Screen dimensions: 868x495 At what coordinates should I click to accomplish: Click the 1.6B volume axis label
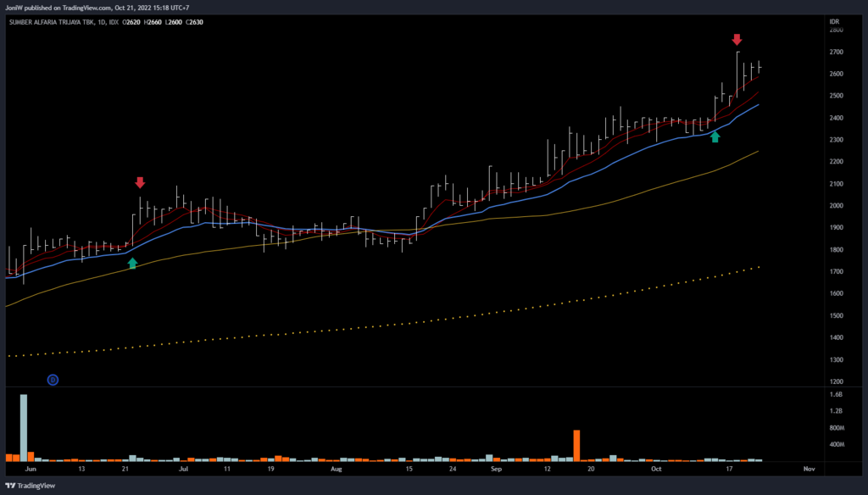pyautogui.click(x=836, y=395)
